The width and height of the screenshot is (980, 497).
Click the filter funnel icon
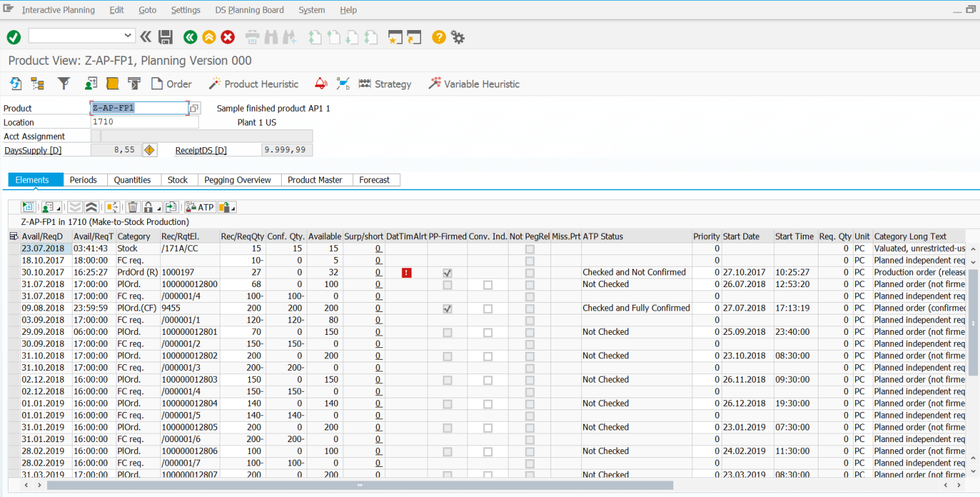pos(63,84)
